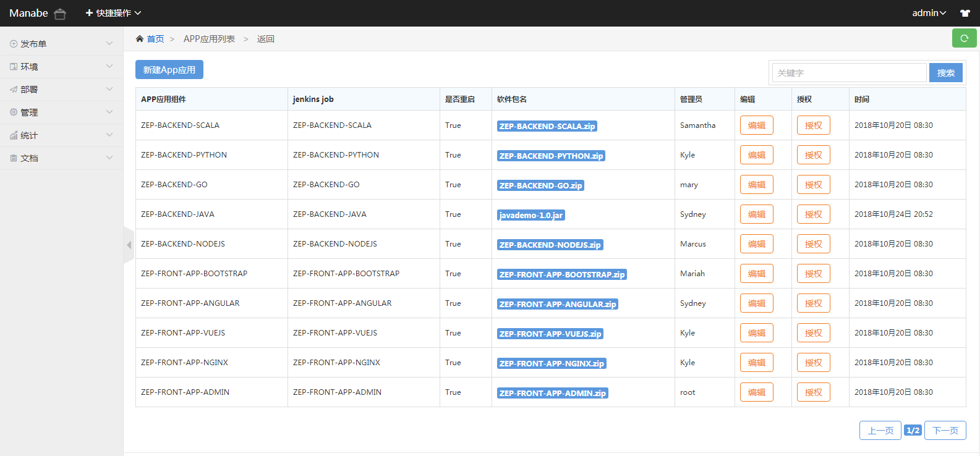Open the 部署 sidebar menu

[61, 90]
